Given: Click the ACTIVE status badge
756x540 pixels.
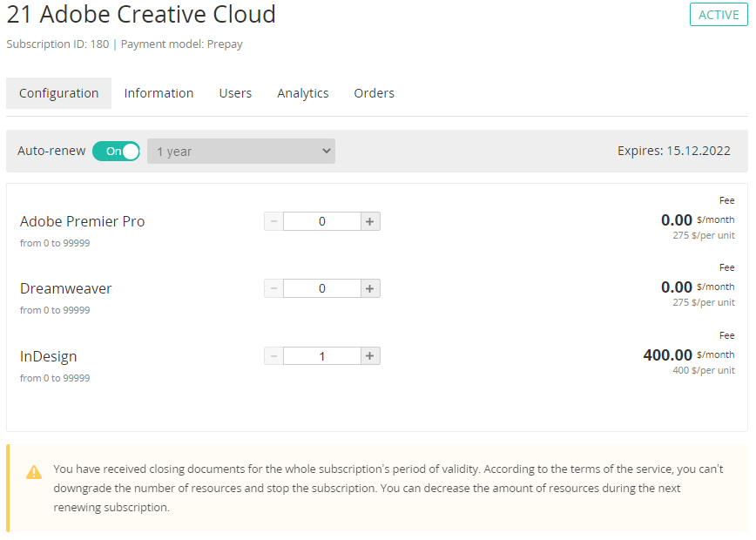Looking at the screenshot, I should pyautogui.click(x=719, y=15).
